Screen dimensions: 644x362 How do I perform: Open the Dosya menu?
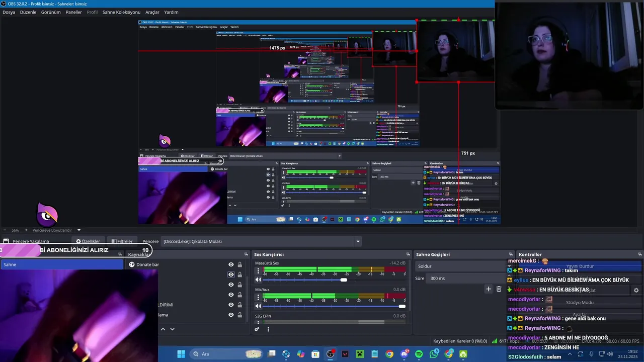(9, 12)
